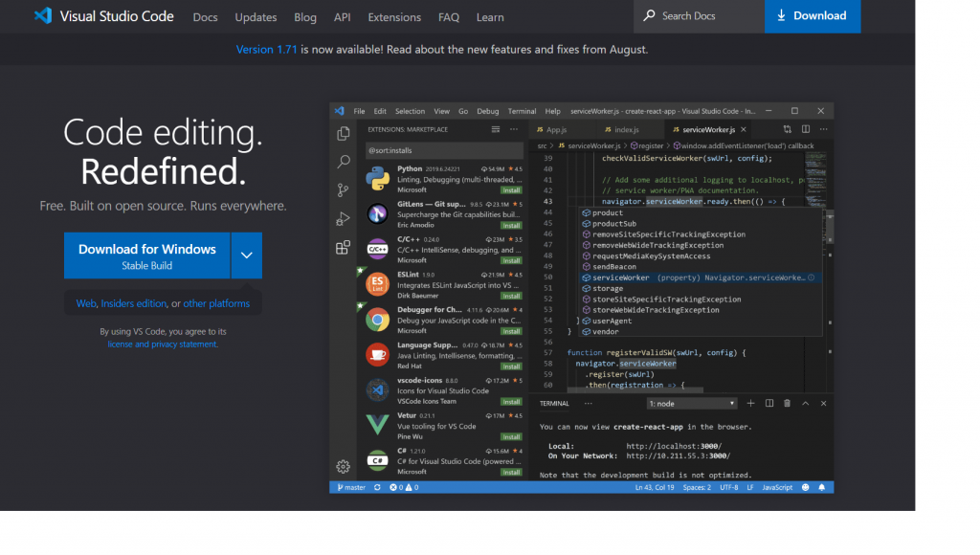Click the master branch in status bar

[351, 487]
